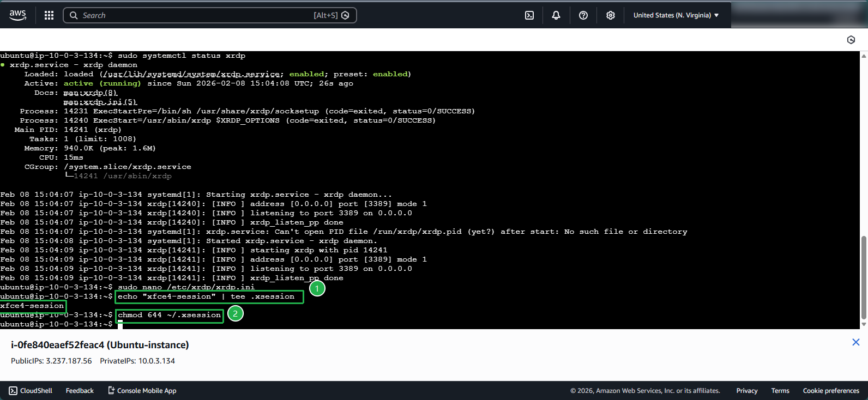Click the terminal scrollbar up arrow

(864, 56)
